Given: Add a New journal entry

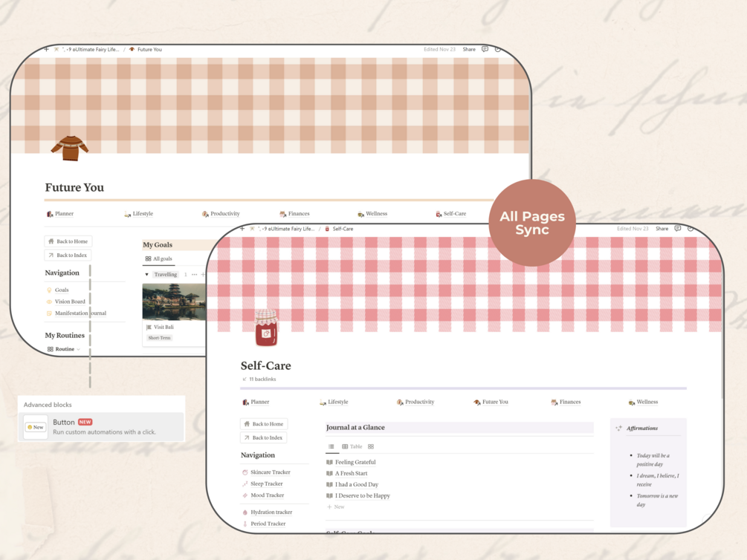Looking at the screenshot, I should point(336,507).
